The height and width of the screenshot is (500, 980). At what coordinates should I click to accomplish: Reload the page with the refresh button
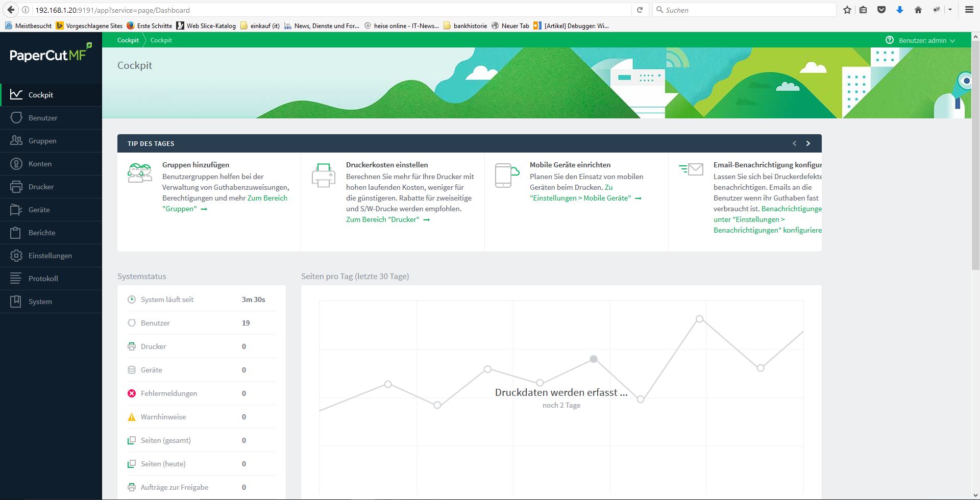640,10
